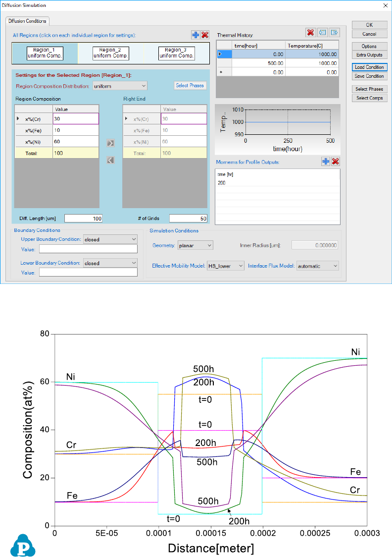Image resolution: width=392 pixels, height=559 pixels.
Task: Click Select Phases button in right panel
Action: click(370, 89)
